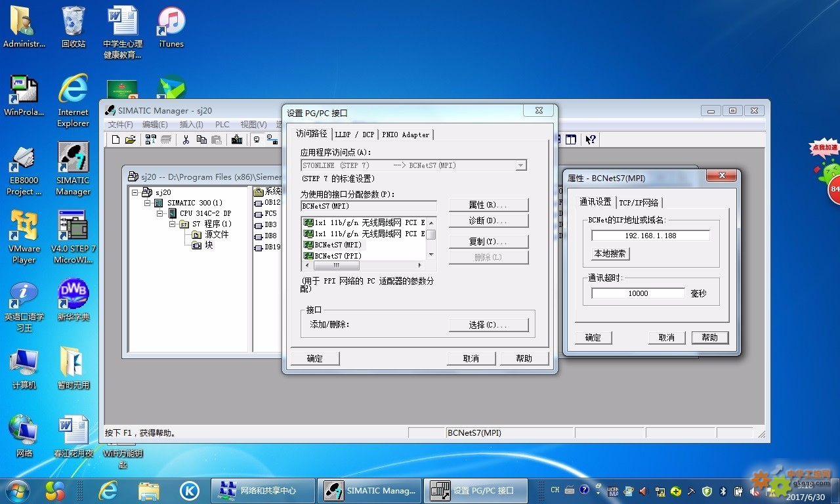Click the 选择(C)... button

coord(488,325)
